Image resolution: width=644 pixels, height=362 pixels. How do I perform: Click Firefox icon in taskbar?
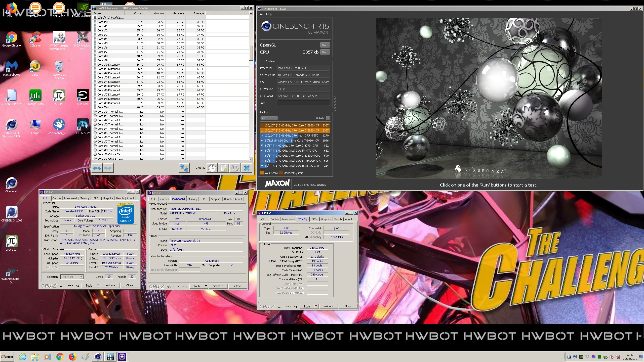pyautogui.click(x=72, y=356)
